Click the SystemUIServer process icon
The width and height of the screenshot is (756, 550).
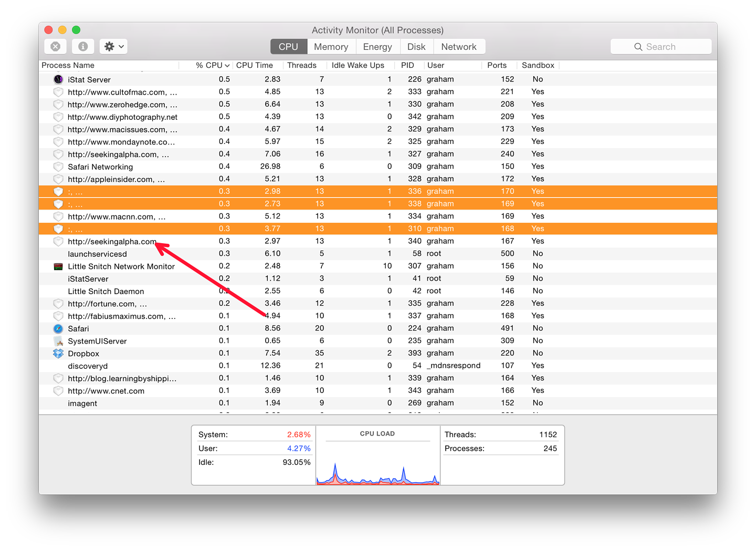[x=58, y=341]
